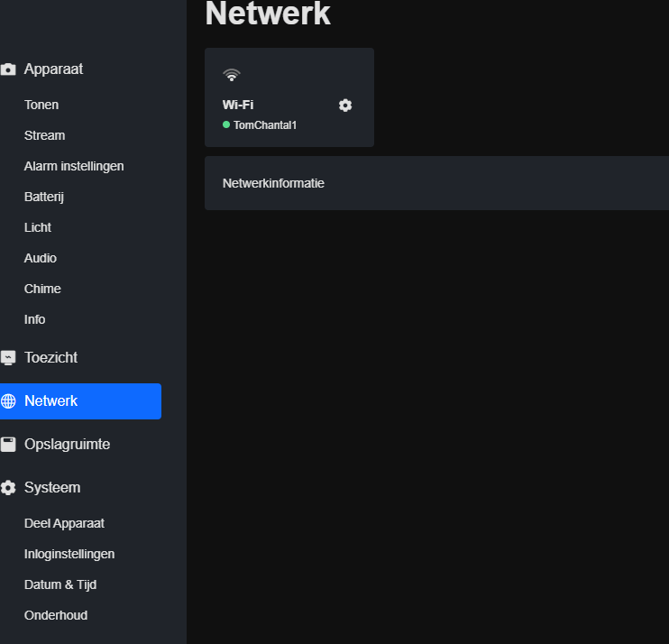Select Audio in the sidebar

pyautogui.click(x=41, y=258)
